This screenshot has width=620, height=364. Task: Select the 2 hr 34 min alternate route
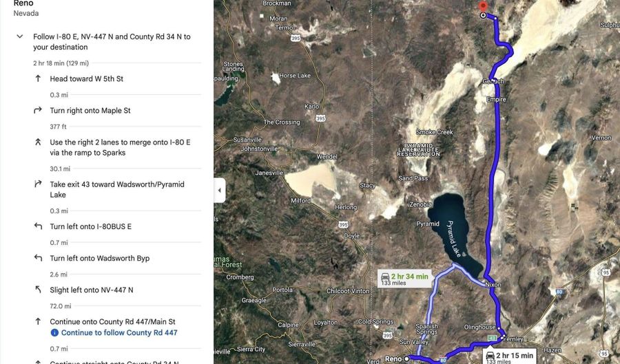coord(404,279)
